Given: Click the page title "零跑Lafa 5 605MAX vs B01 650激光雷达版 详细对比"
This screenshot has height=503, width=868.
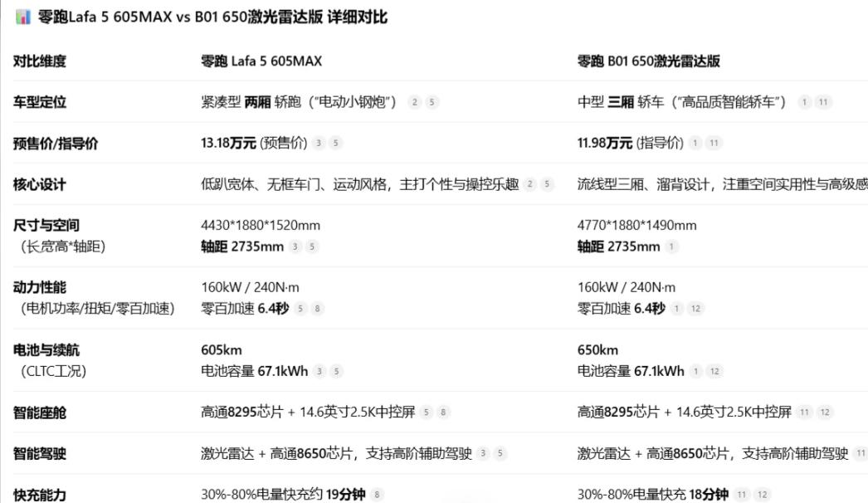Looking at the screenshot, I should click(x=212, y=17).
